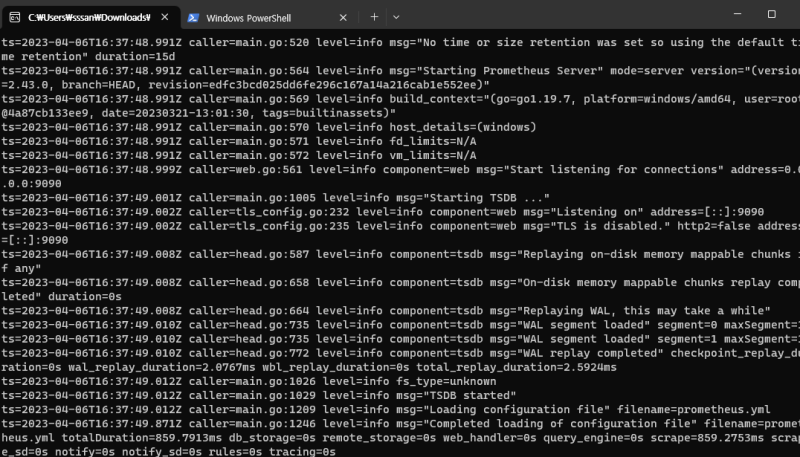
Task: Open the new tab profile dropdown
Action: click(396, 17)
